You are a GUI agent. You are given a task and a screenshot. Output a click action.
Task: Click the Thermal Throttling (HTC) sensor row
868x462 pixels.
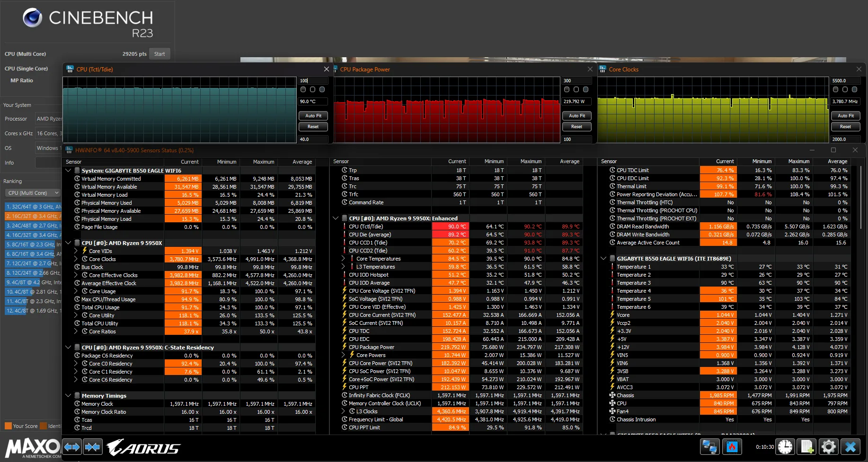pos(725,202)
